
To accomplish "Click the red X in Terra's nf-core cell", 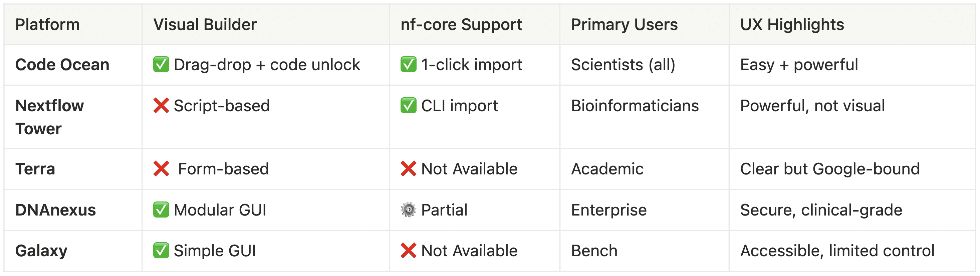I will (x=408, y=169).
